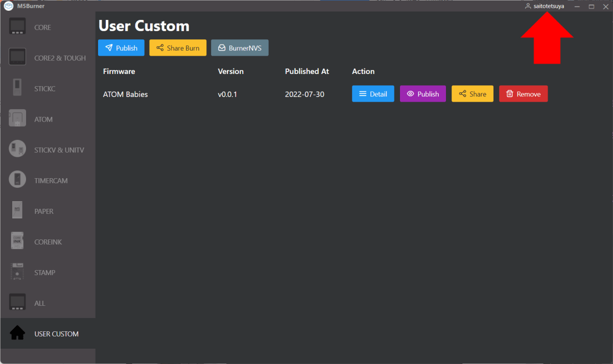Viewport: 613px width, 364px height.
Task: Open the BurnerNVS tool
Action: [x=240, y=48]
